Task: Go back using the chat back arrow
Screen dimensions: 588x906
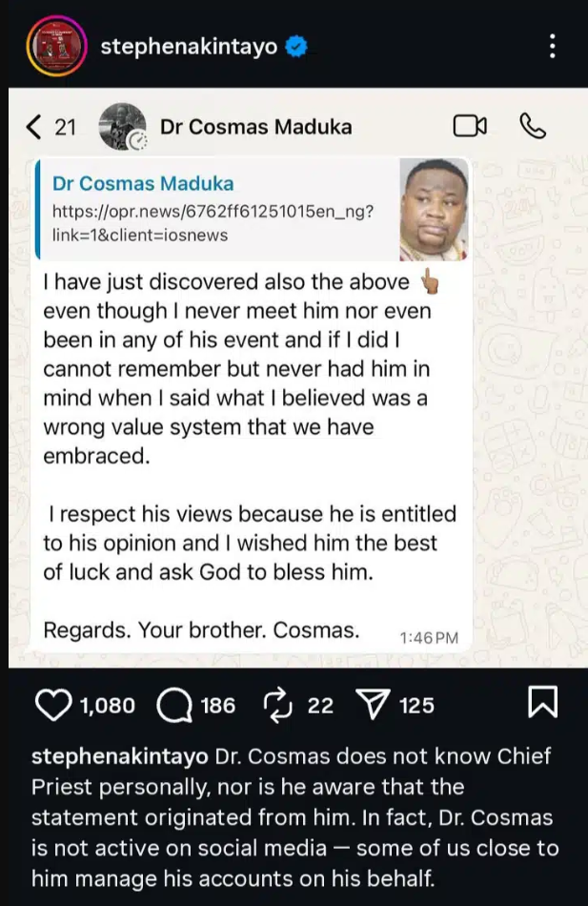Action: pos(35,127)
